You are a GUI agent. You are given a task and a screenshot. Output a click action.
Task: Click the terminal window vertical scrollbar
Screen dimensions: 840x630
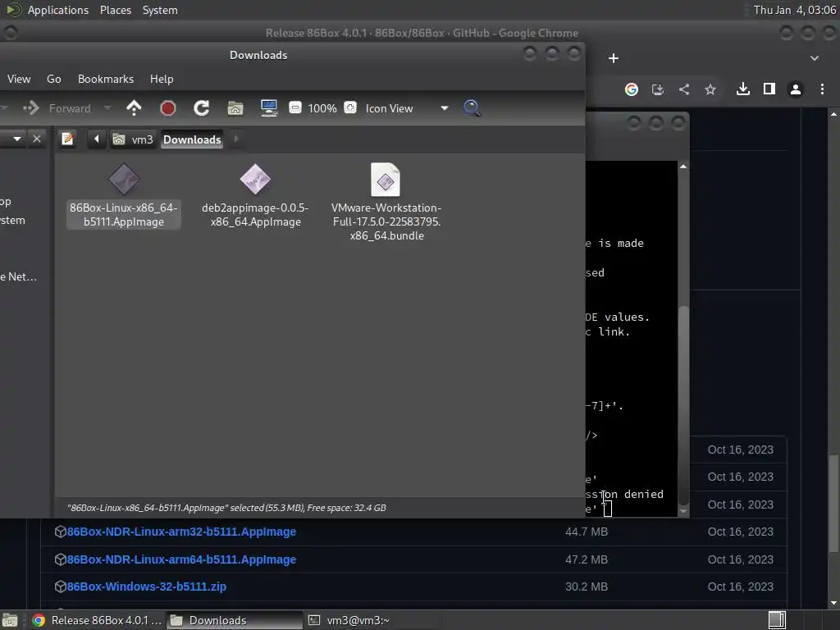coord(683,404)
